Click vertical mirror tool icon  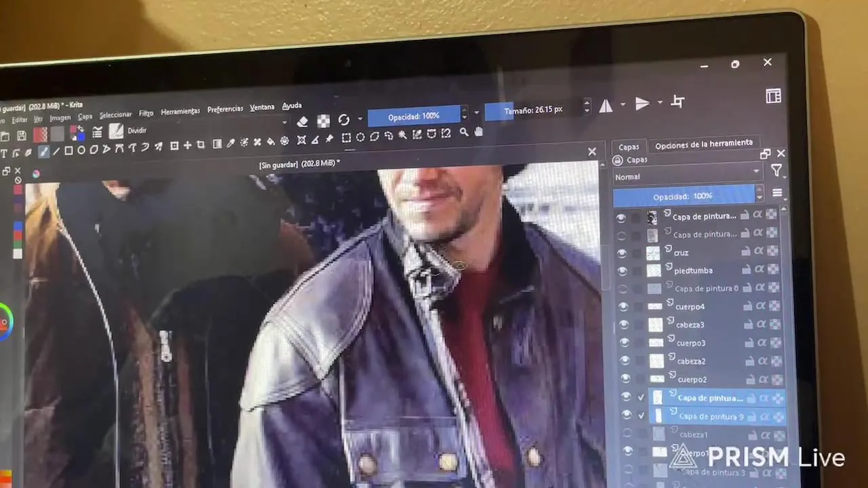click(642, 104)
